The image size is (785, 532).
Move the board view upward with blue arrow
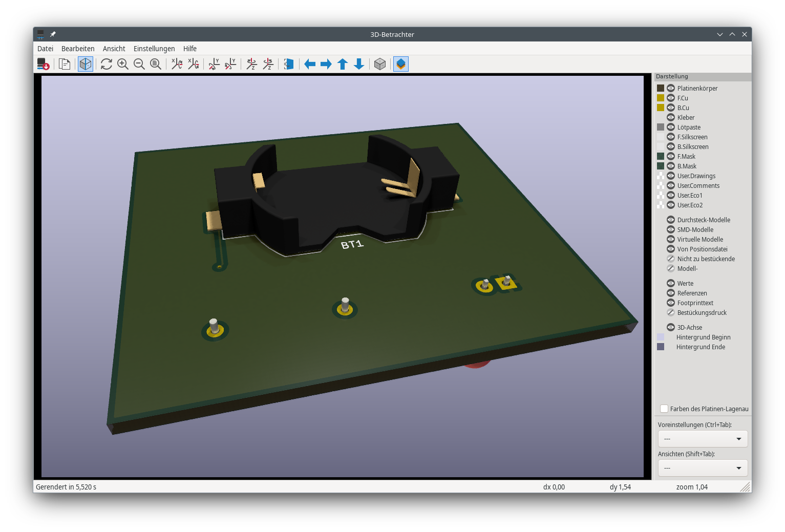pos(342,64)
